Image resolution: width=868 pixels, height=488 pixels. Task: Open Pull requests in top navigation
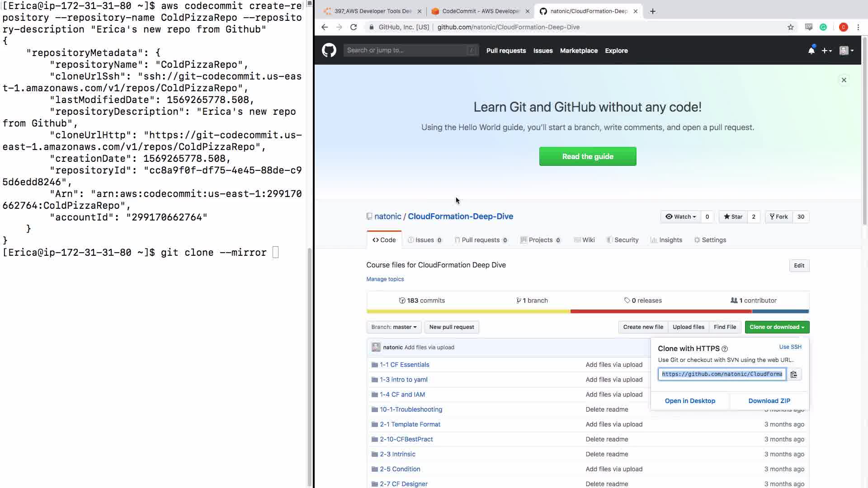click(506, 51)
